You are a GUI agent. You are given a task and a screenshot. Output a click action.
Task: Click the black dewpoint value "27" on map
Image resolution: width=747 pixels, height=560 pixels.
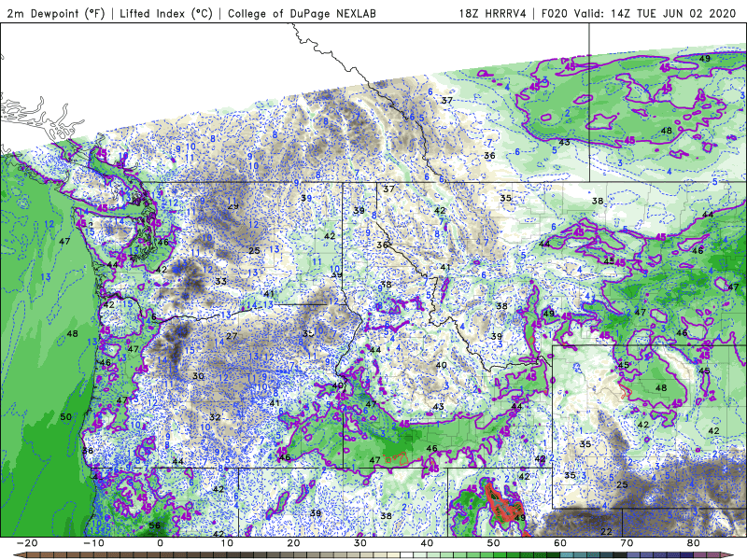coord(232,336)
